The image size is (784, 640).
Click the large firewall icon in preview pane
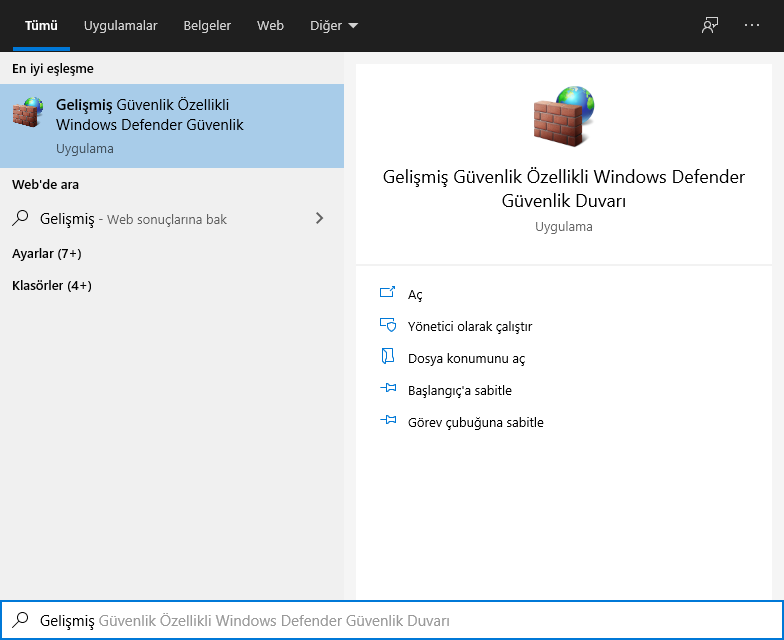coord(564,116)
